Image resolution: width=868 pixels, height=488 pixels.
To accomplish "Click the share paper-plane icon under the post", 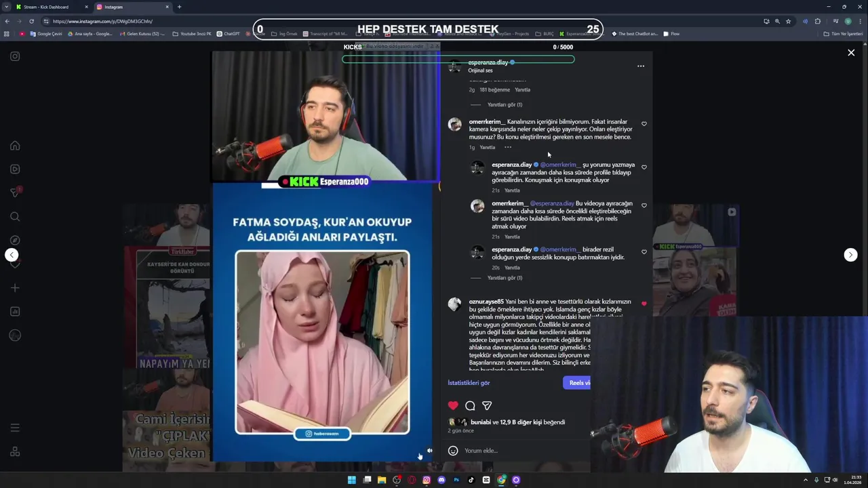I will pyautogui.click(x=487, y=406).
